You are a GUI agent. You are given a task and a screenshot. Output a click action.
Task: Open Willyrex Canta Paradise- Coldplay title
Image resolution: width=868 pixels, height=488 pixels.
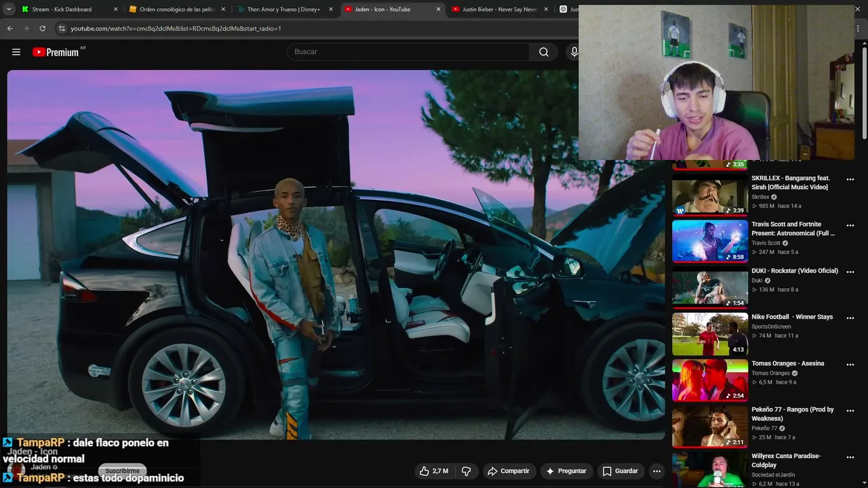[786, 460]
